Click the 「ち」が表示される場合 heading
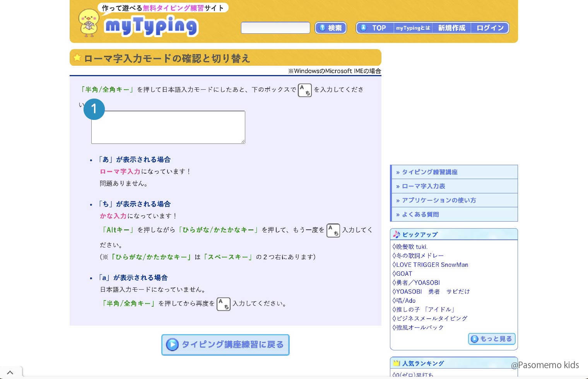Screen dimensions: 588x379 [134, 204]
